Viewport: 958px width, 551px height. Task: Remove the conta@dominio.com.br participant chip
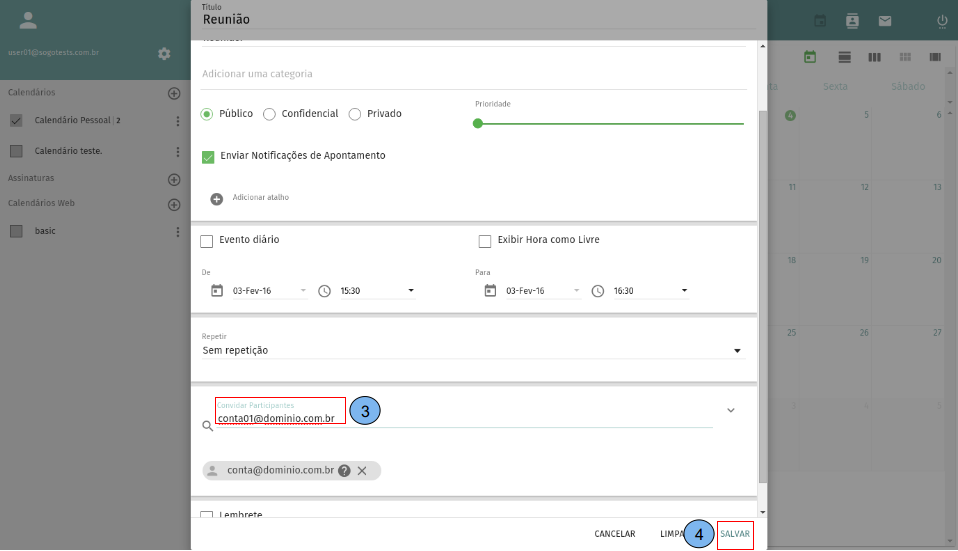[362, 471]
